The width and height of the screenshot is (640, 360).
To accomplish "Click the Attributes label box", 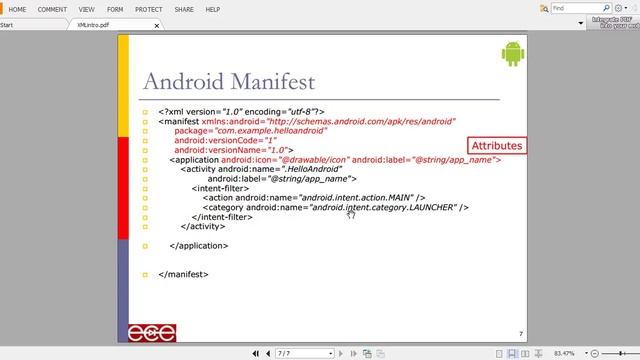I will point(497,146).
